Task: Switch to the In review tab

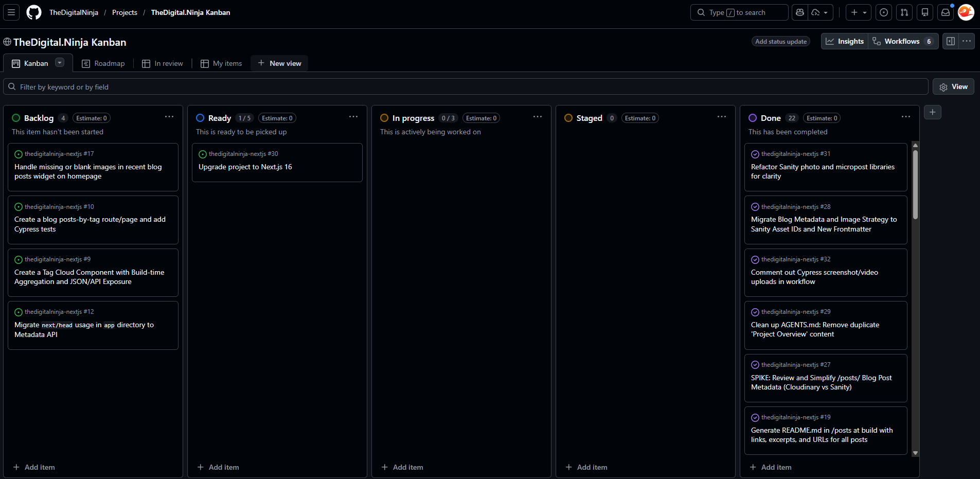Action: click(x=163, y=63)
